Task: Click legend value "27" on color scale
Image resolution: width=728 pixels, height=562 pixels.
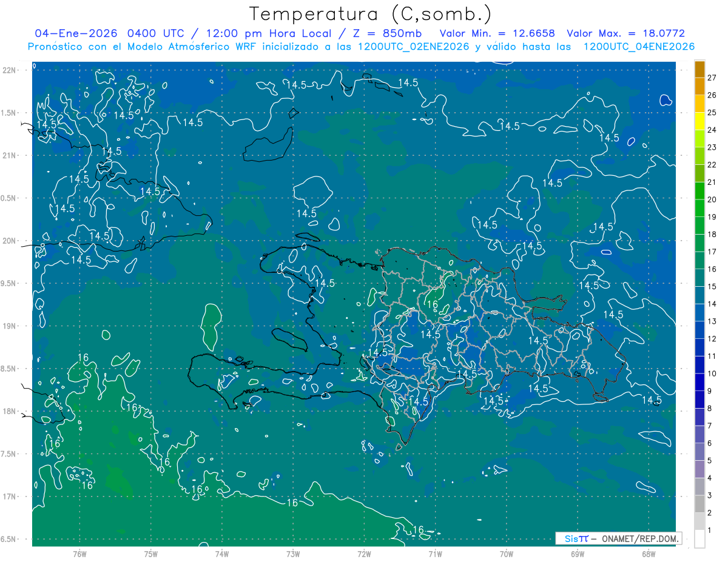Action: [x=712, y=78]
